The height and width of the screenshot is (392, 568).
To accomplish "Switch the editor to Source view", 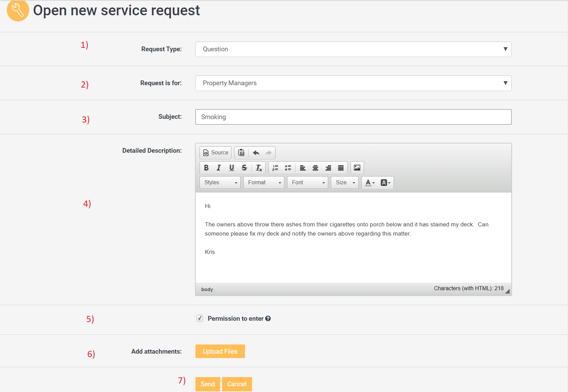I will (215, 153).
